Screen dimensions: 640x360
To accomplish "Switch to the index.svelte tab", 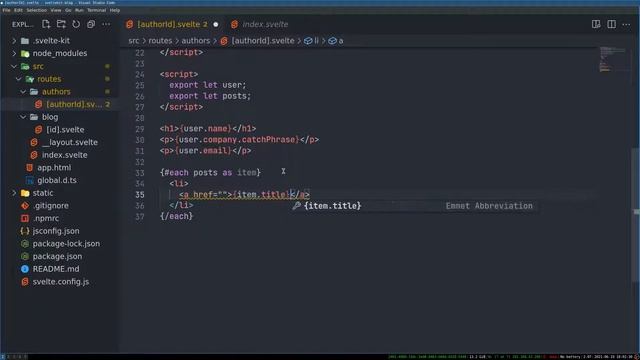I will pos(264,24).
